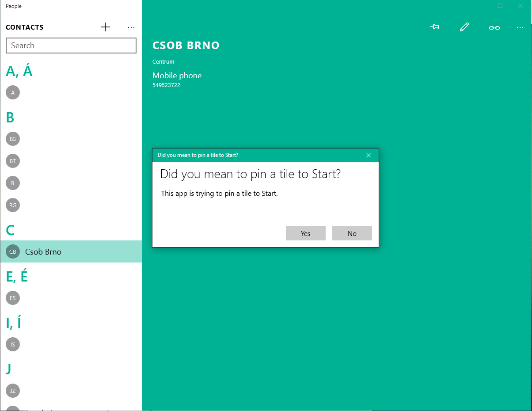The width and height of the screenshot is (532, 411).
Task: Click the CSOB BRNO contact title
Action: pyautogui.click(x=186, y=46)
